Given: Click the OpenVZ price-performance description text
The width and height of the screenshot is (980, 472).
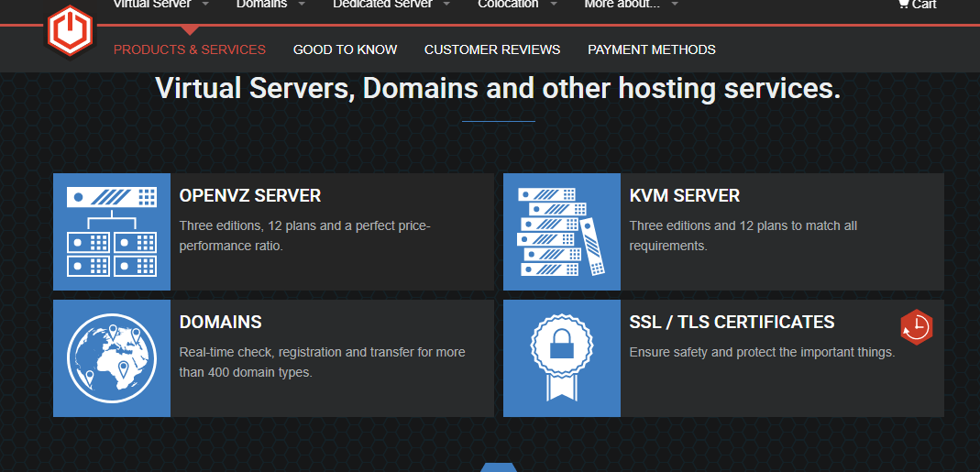Looking at the screenshot, I should coord(305,236).
